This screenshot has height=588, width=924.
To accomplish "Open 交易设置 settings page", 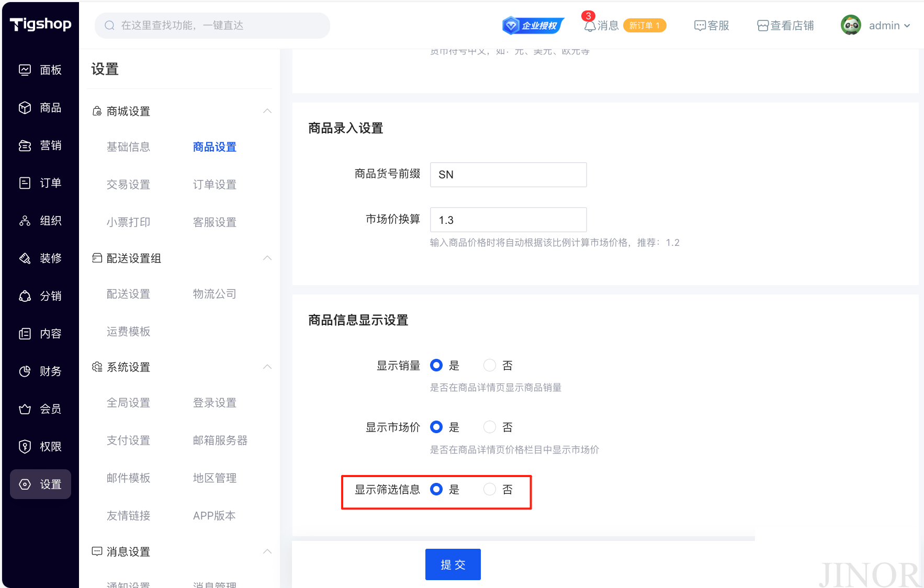I will [x=128, y=185].
